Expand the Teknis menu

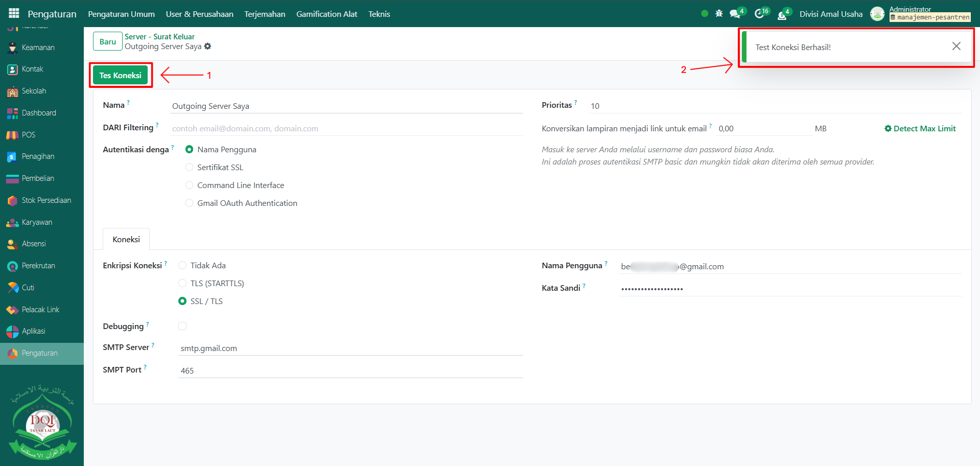point(379,14)
